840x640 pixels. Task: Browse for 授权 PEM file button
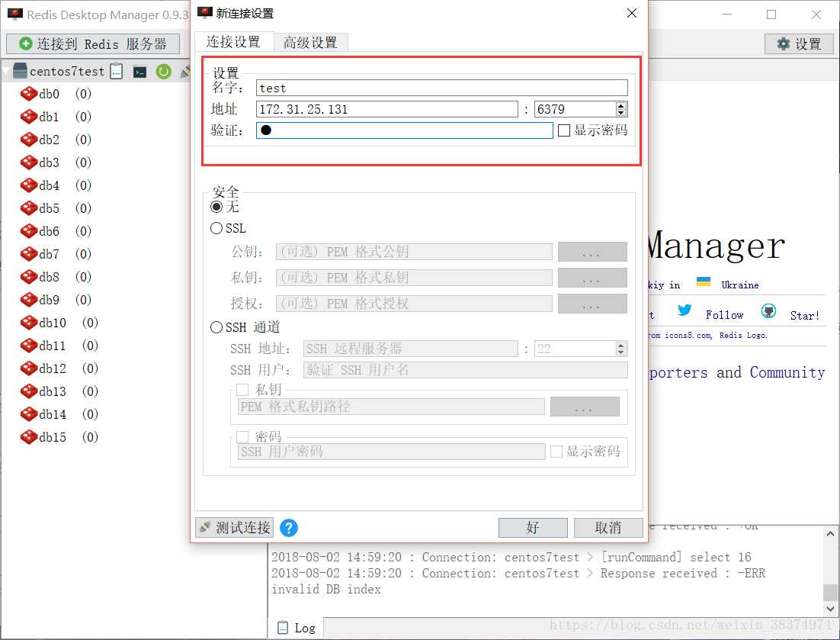pos(592,304)
